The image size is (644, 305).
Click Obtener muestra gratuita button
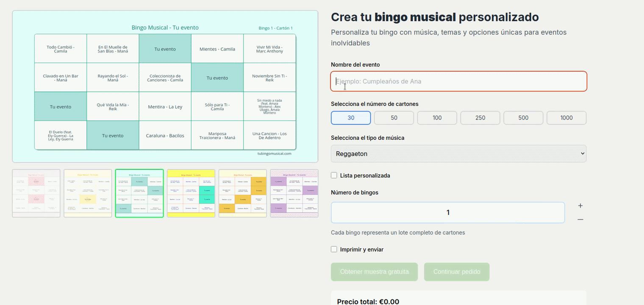[x=374, y=272]
